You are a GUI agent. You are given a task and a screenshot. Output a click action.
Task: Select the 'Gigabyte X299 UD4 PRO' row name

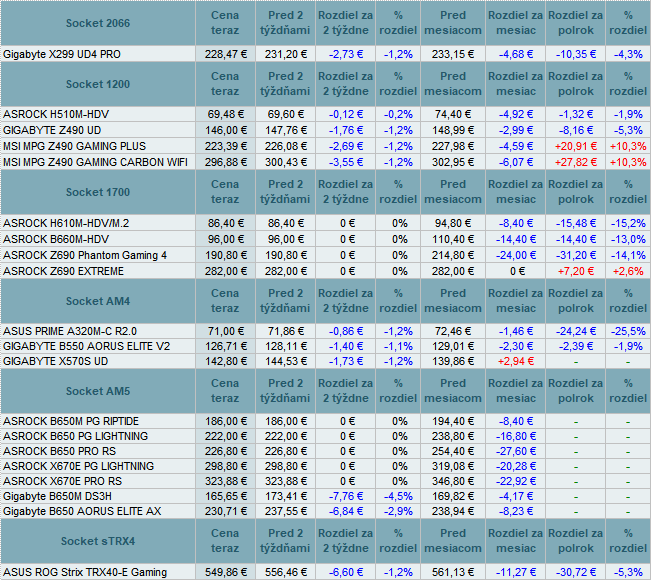click(x=62, y=54)
